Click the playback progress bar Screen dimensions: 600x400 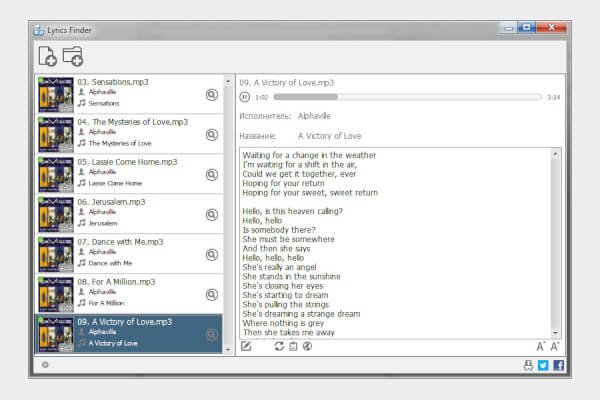(408, 97)
